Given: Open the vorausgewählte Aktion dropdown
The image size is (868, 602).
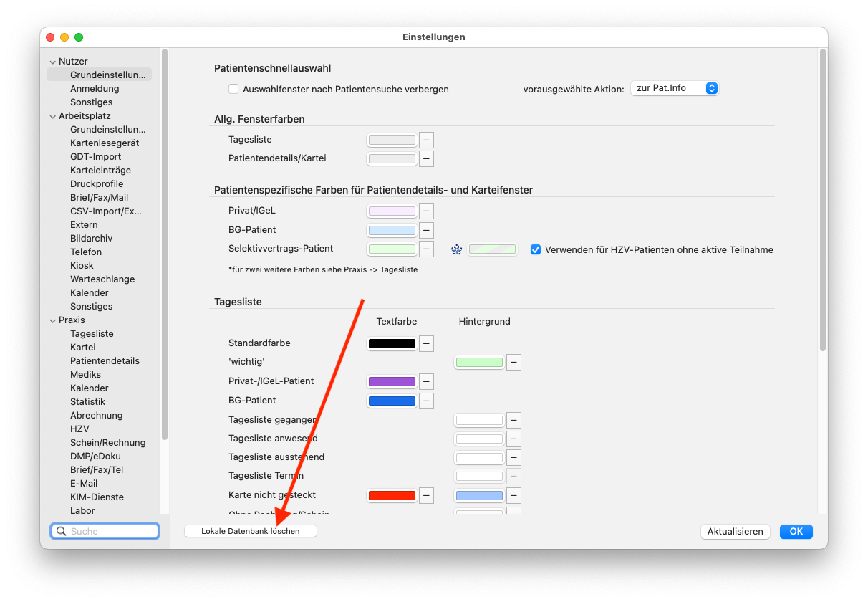Looking at the screenshot, I should pos(674,88).
